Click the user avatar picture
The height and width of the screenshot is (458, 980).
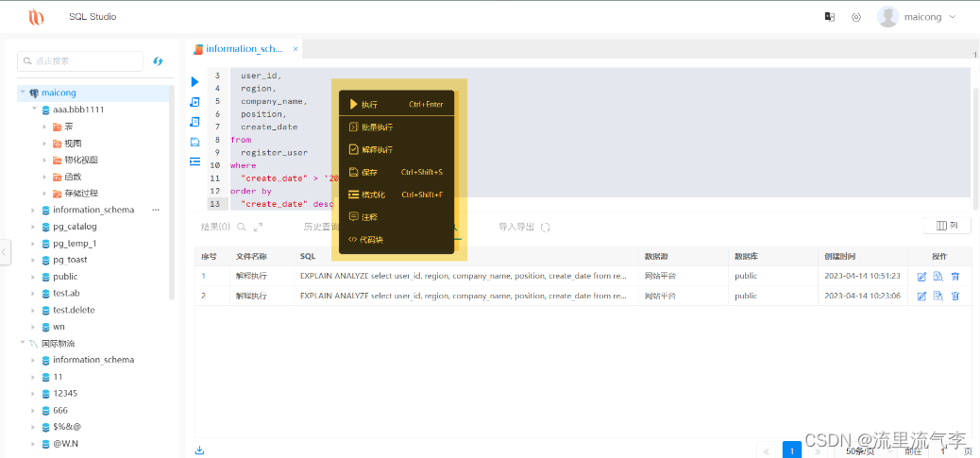[x=888, y=17]
